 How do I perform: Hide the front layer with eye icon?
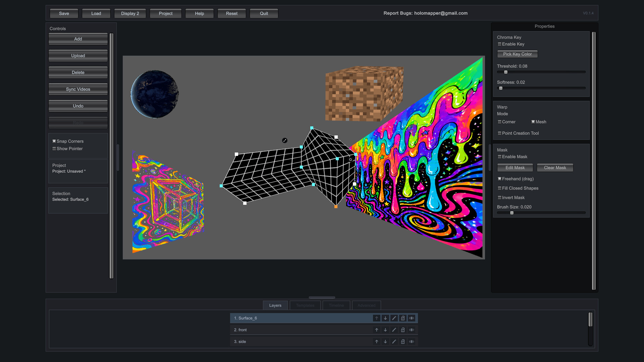(412, 330)
